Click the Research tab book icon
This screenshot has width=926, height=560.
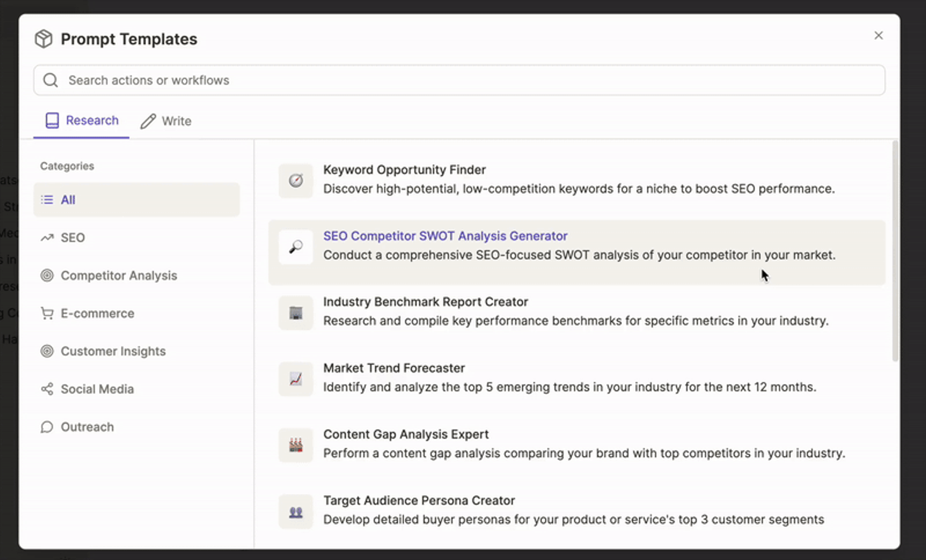(52, 120)
